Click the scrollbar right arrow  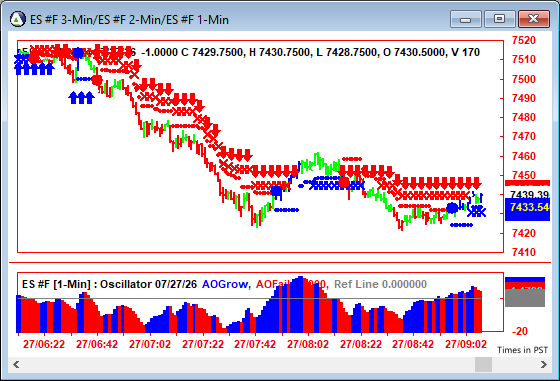coord(544,364)
